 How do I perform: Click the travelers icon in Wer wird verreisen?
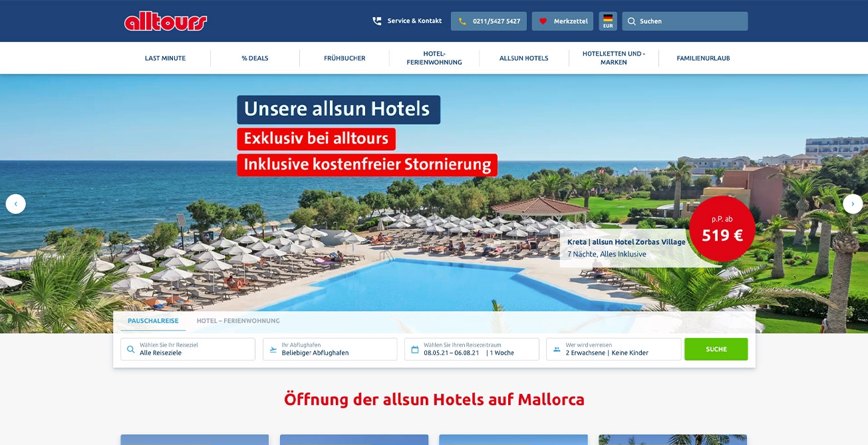click(557, 349)
